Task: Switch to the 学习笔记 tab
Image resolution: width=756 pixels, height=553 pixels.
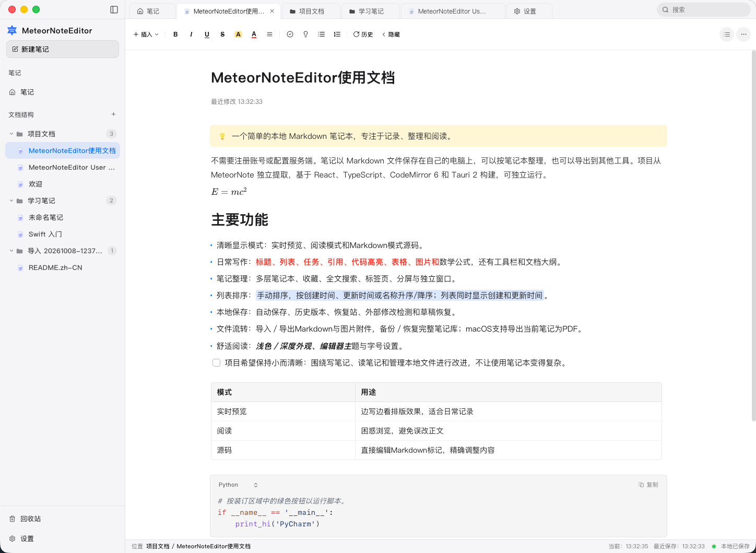Action: [x=371, y=11]
